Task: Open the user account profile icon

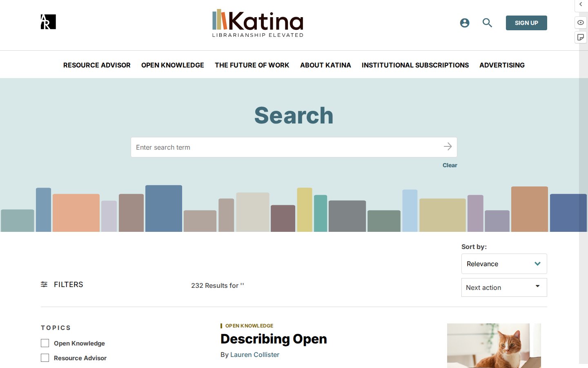Action: (x=465, y=23)
